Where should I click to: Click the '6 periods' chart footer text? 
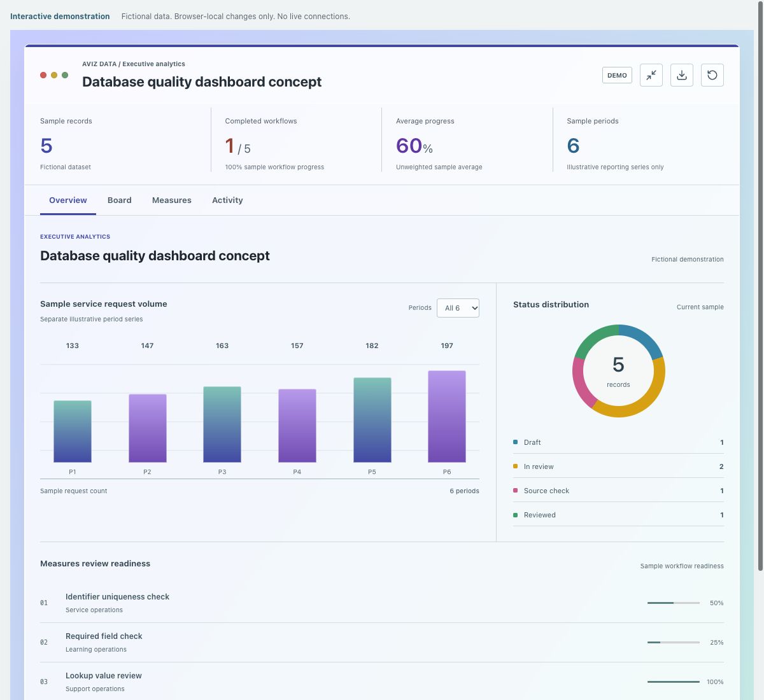(x=464, y=491)
